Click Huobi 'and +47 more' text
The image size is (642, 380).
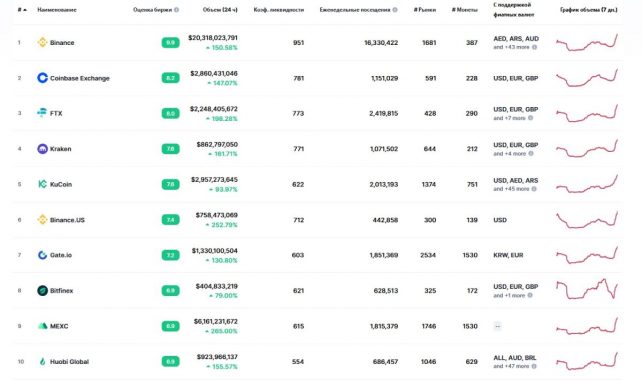tap(511, 366)
